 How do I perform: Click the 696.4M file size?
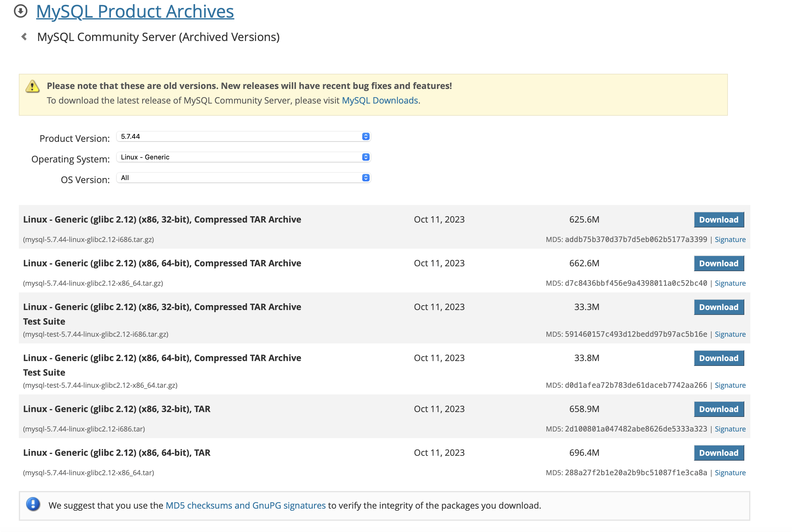tap(584, 453)
